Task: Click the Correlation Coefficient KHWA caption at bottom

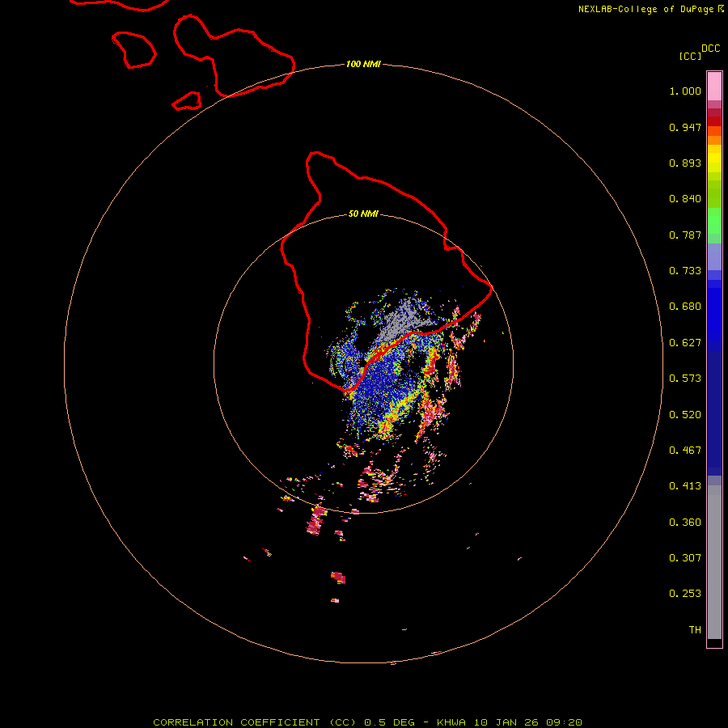Action: pyautogui.click(x=367, y=722)
